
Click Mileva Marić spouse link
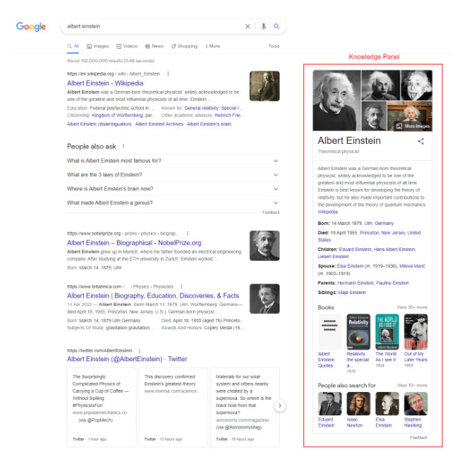tap(413, 266)
